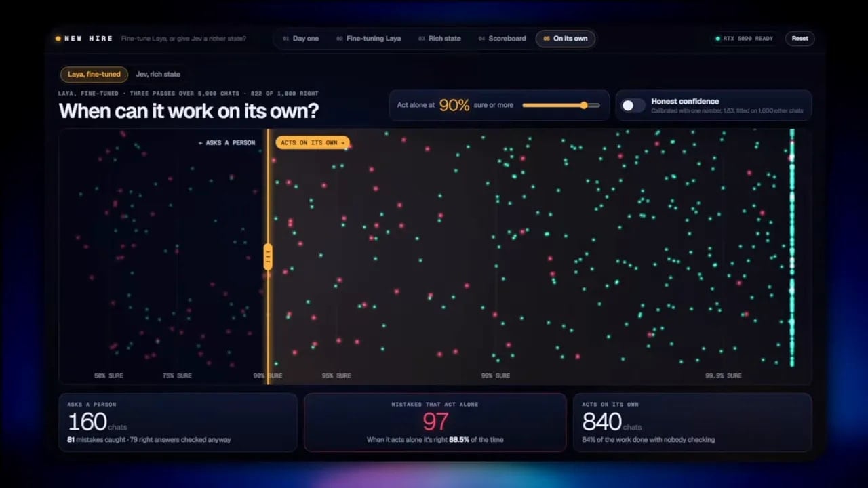Click the Acts on its own label
The height and width of the screenshot is (488, 868).
point(313,142)
